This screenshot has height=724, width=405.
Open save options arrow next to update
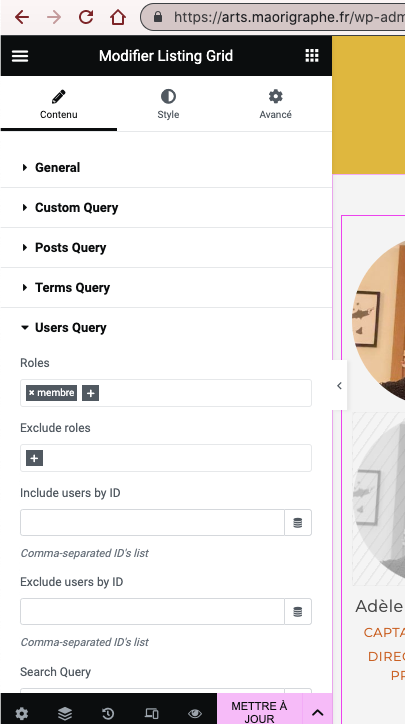(x=317, y=712)
